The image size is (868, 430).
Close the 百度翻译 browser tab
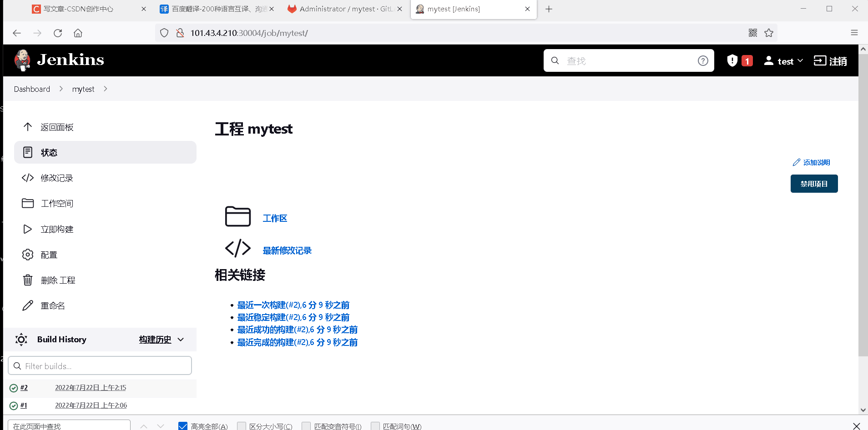coord(272,9)
